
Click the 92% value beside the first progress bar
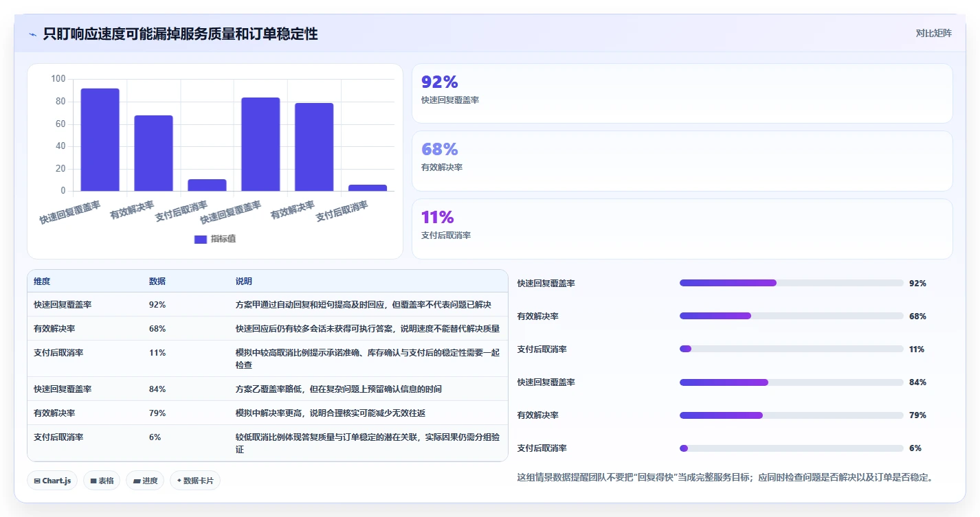917,283
